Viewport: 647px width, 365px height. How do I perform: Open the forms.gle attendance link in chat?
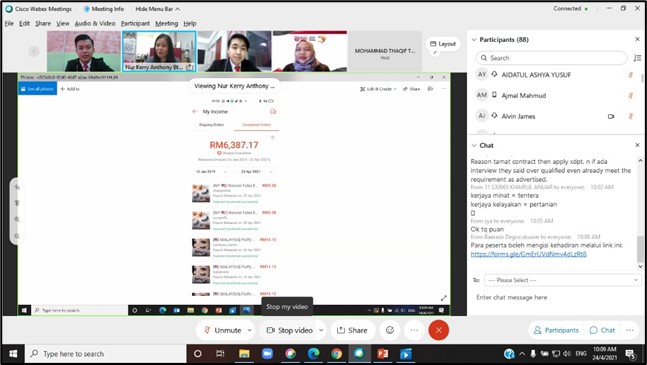click(529, 254)
